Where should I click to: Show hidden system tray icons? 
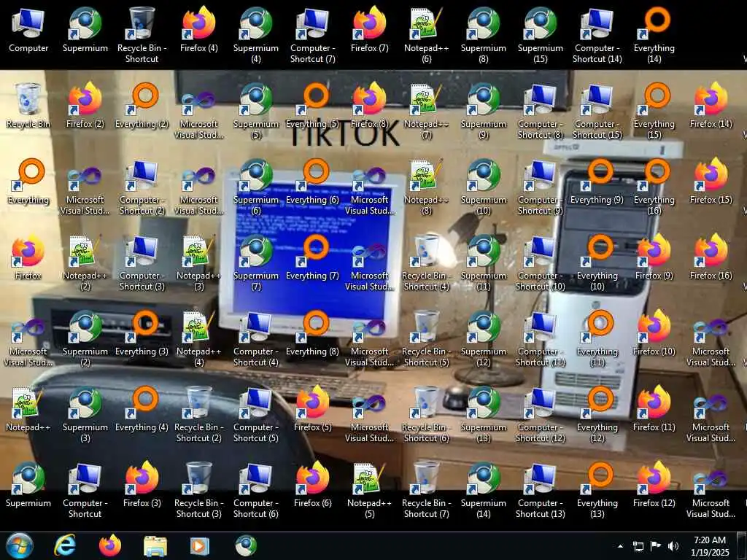click(x=620, y=546)
